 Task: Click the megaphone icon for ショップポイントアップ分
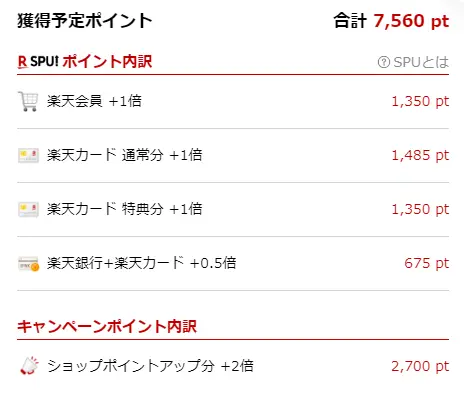(29, 365)
